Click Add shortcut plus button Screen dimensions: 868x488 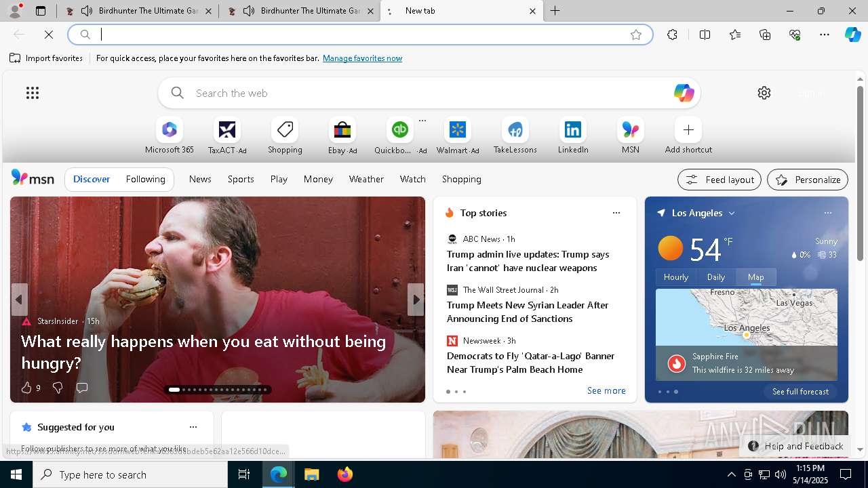click(x=688, y=129)
